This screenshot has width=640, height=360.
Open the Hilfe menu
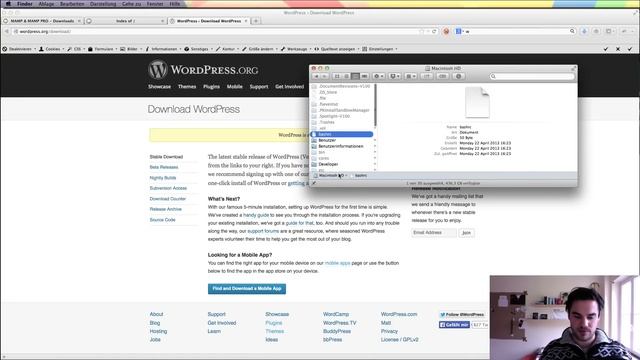(175, 4)
